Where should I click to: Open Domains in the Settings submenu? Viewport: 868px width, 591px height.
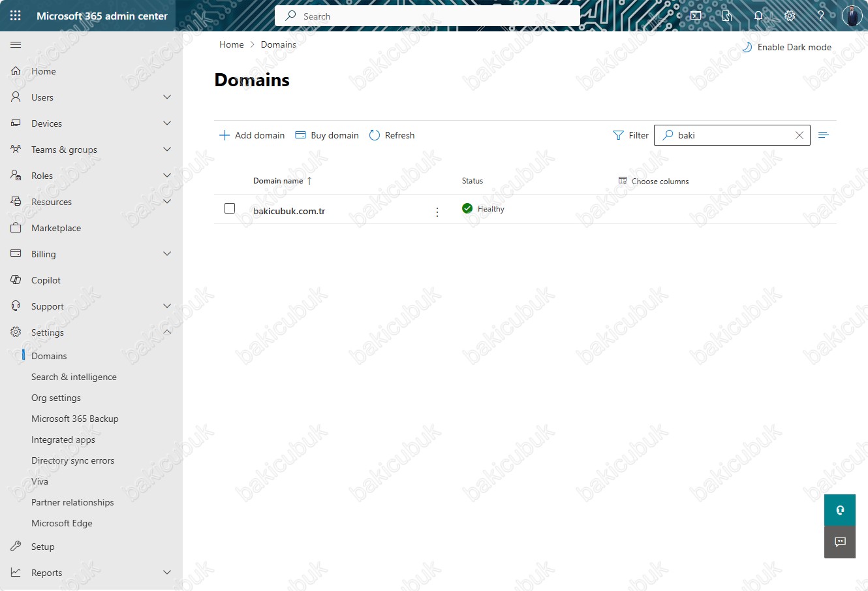(49, 356)
